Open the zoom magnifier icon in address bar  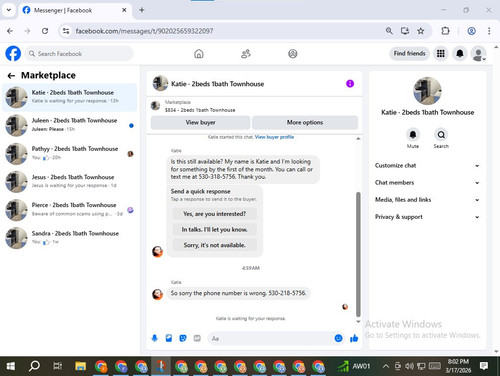(389, 31)
